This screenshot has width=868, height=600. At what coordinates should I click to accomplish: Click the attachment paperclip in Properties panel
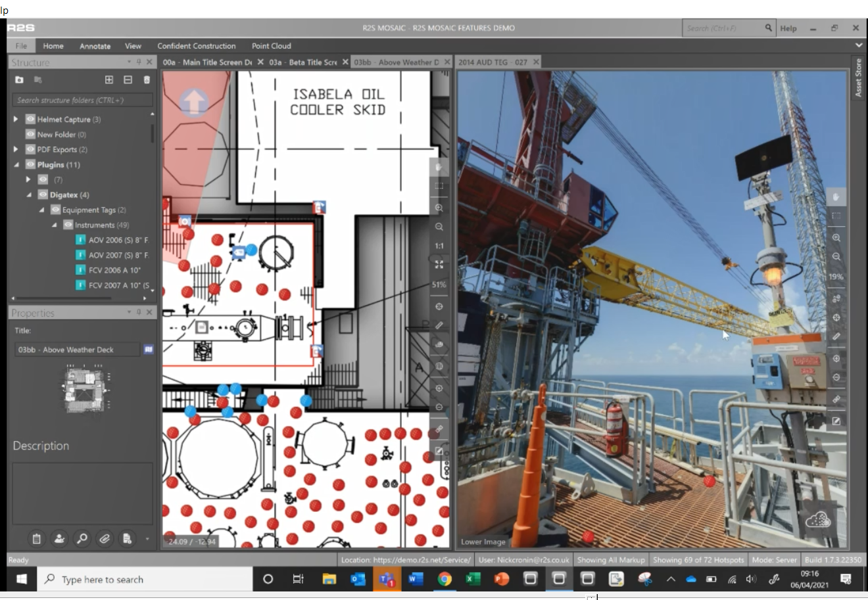coord(105,539)
